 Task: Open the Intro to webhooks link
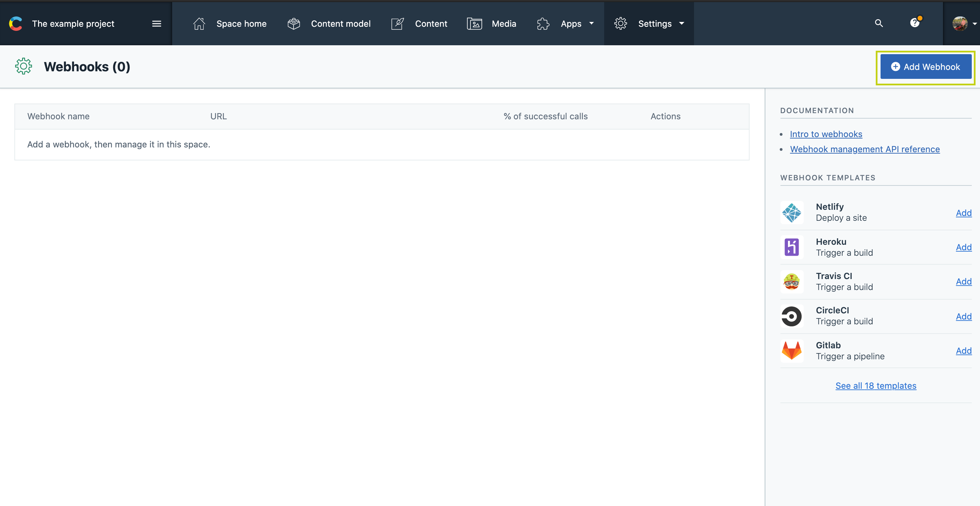tap(826, 134)
